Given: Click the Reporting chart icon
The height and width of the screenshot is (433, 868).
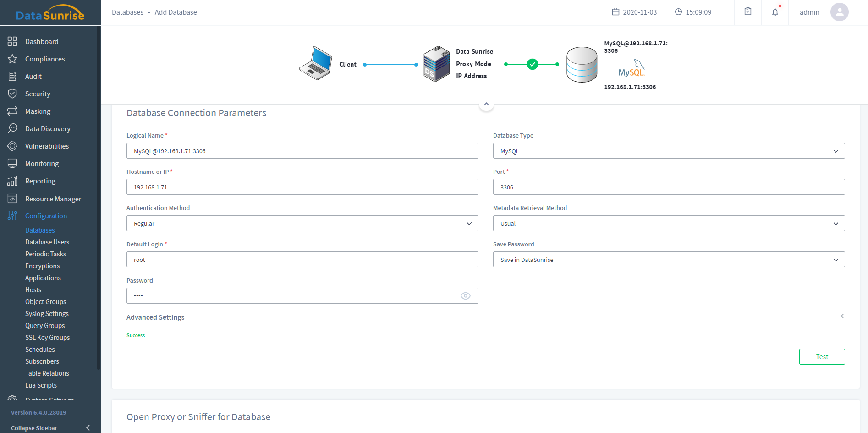Looking at the screenshot, I should click(x=12, y=181).
